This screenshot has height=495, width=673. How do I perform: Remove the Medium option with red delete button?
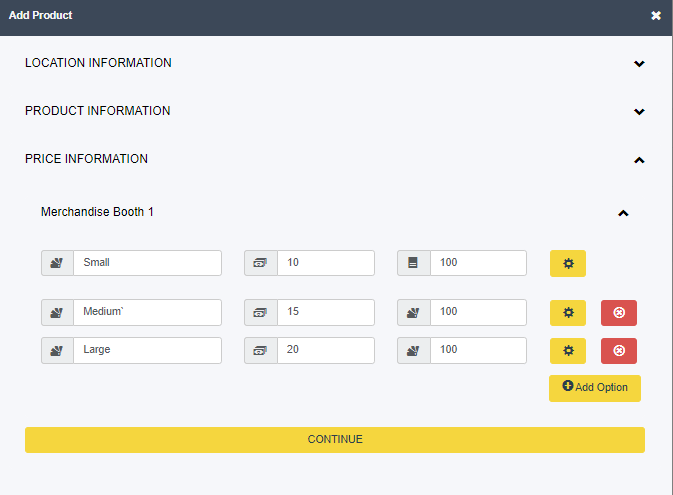pos(618,313)
